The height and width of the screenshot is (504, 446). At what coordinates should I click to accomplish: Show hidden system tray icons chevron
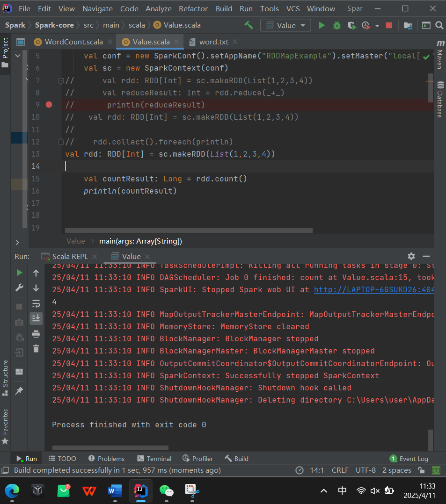click(324, 490)
